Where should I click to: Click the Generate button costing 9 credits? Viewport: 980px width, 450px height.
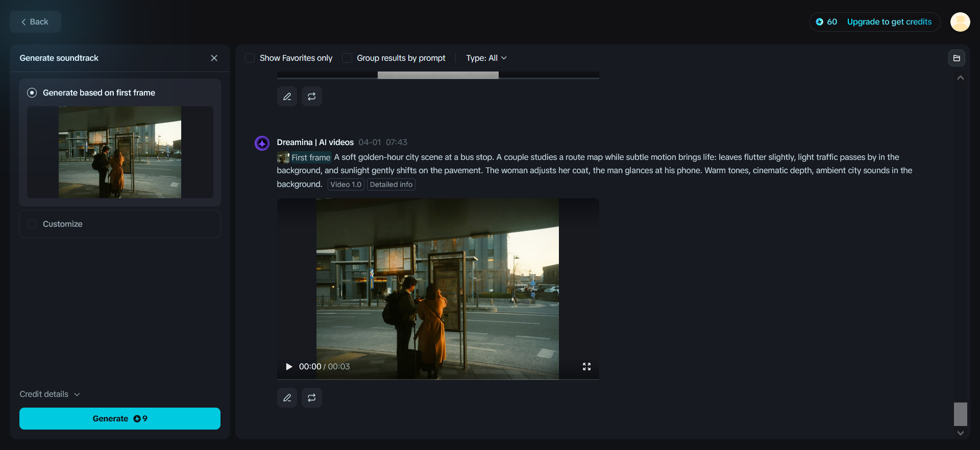[x=120, y=419]
